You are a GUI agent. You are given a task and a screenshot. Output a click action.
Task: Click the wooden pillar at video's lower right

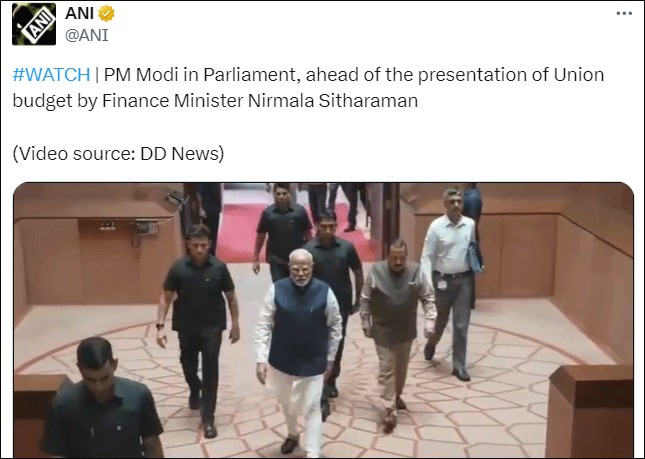[589, 411]
